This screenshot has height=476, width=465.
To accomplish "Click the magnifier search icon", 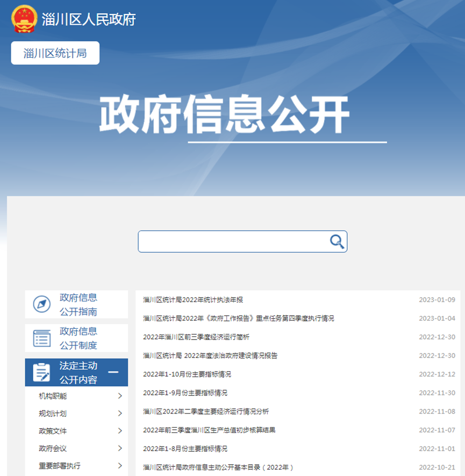I will point(337,242).
